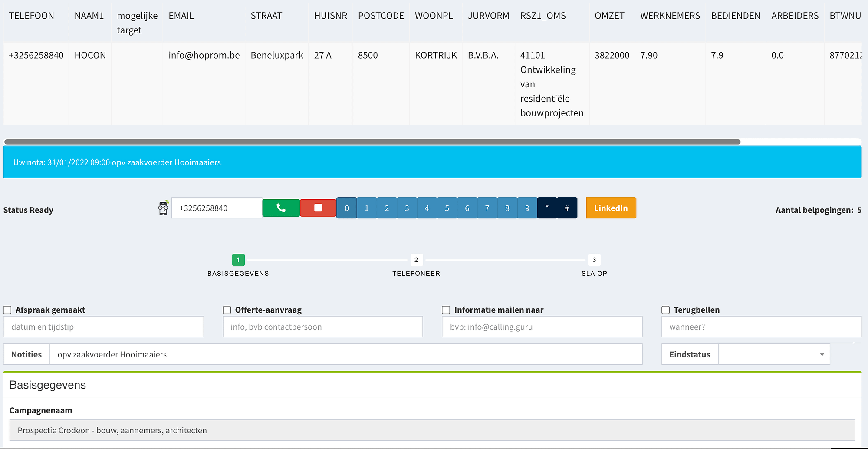This screenshot has height=449, width=868.
Task: Switch to step 3 Sla op
Action: coord(594,260)
